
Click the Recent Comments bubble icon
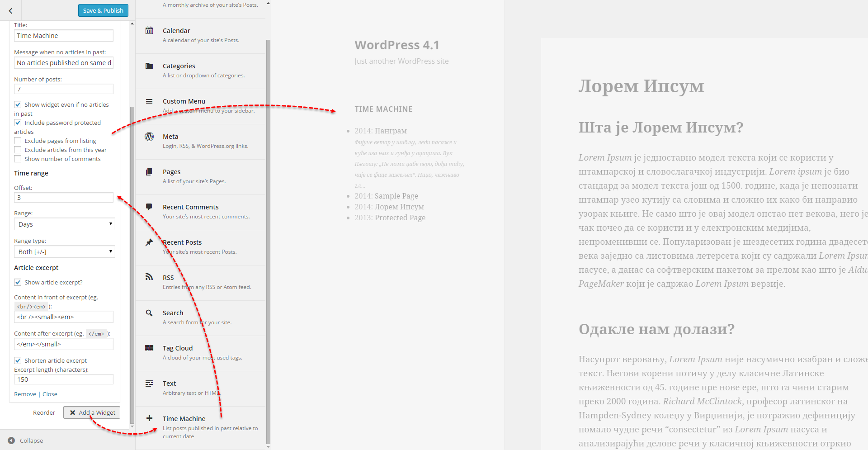[149, 207]
